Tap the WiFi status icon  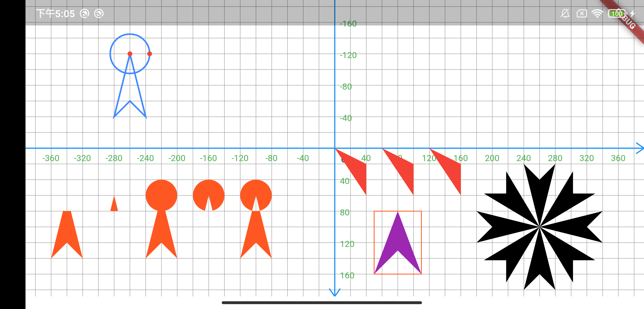tap(597, 13)
